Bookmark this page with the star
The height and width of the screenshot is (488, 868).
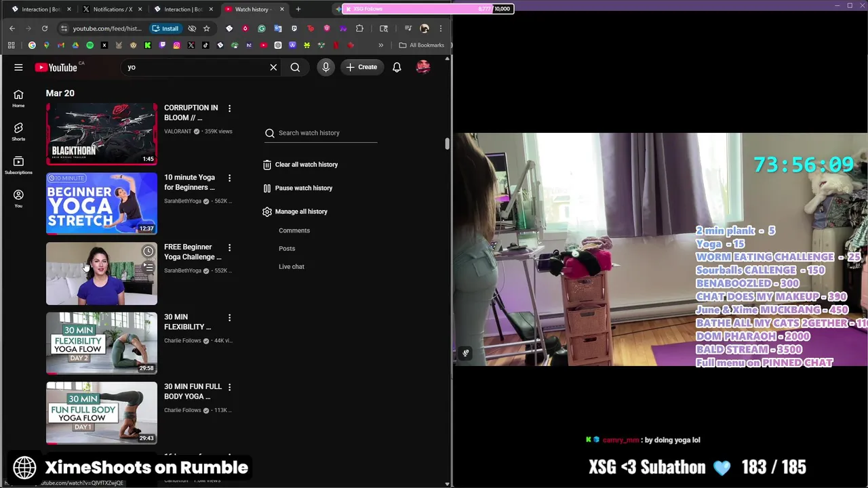207,28
